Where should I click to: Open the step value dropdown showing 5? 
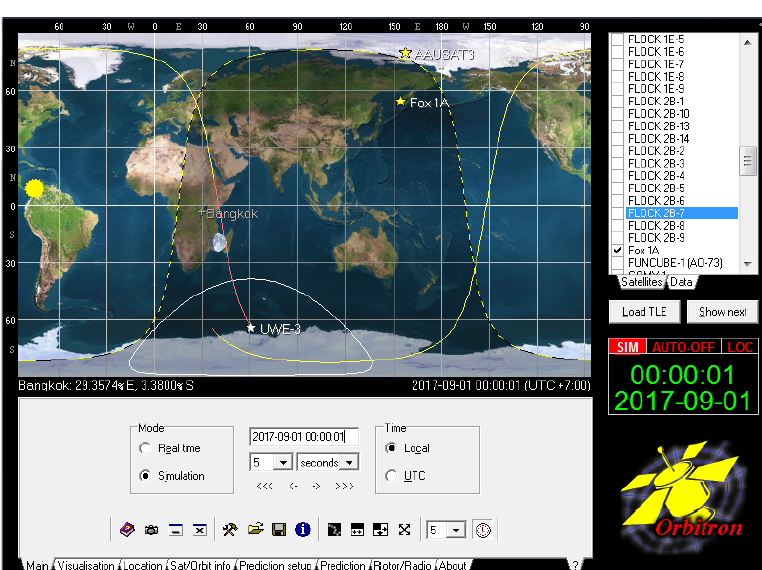click(283, 462)
